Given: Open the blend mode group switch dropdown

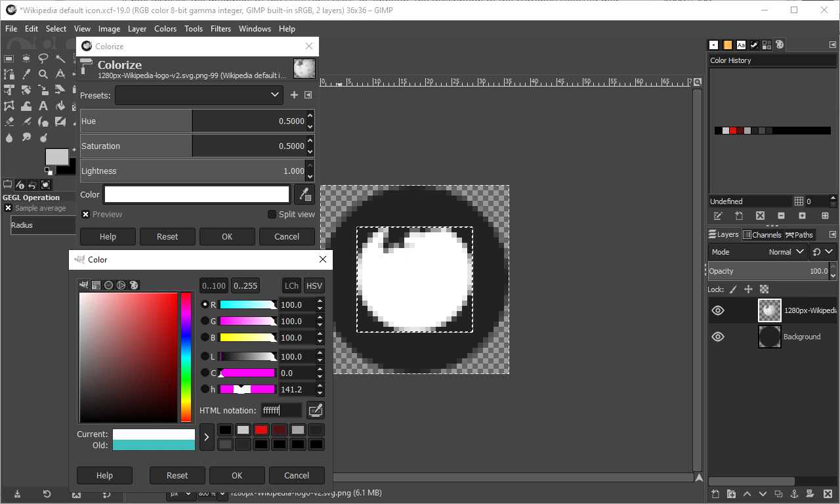Looking at the screenshot, I should pyautogui.click(x=823, y=252).
